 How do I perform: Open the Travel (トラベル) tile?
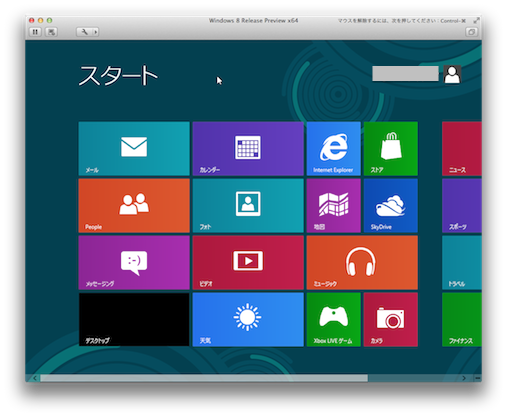click(462, 263)
